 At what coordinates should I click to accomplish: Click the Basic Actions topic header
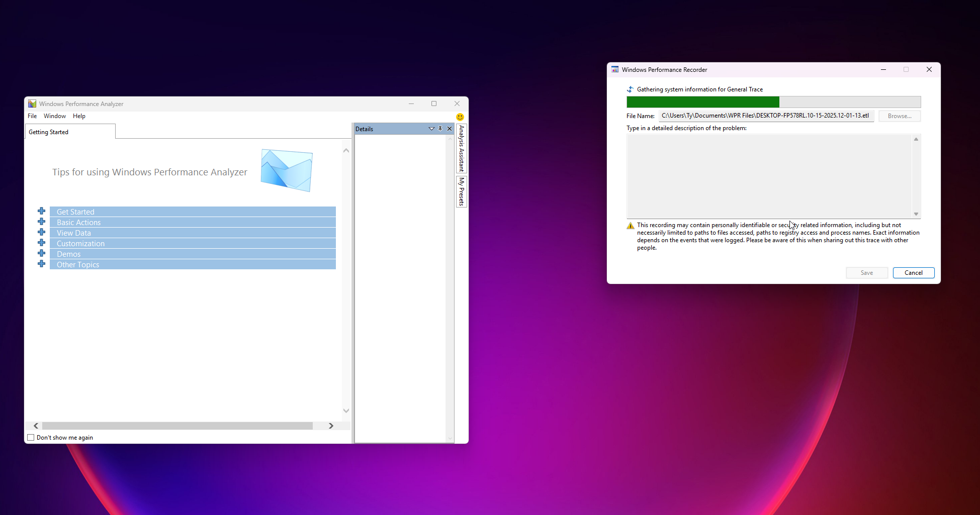[193, 222]
